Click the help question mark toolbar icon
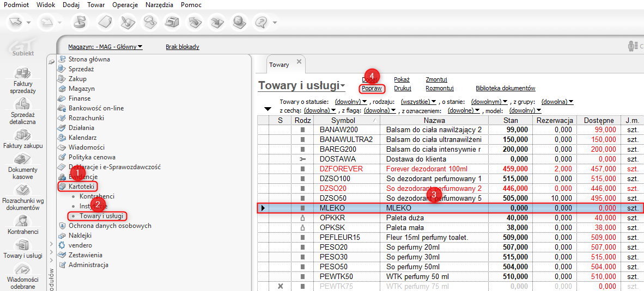 tap(262, 22)
